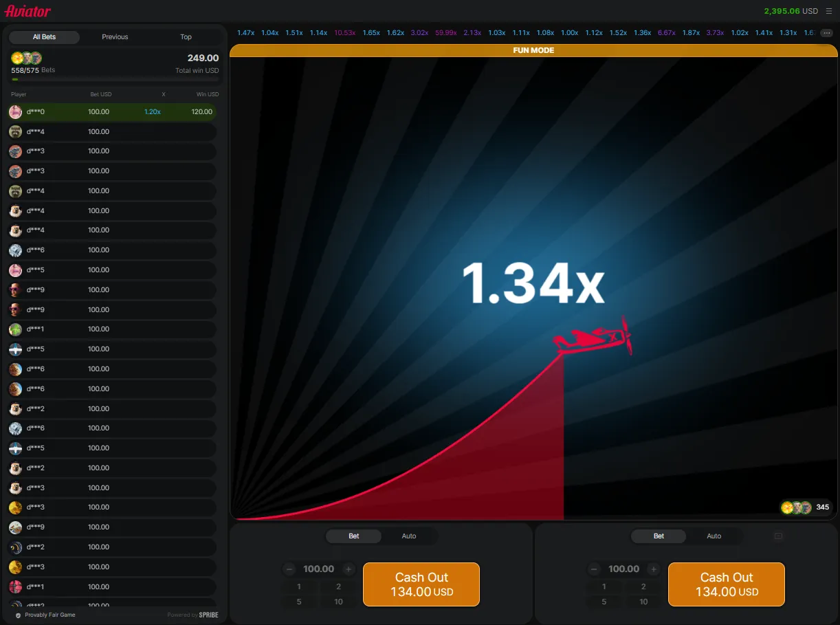The image size is (840, 625).
Task: Select Auto mode in the right panel
Action: [x=714, y=536]
